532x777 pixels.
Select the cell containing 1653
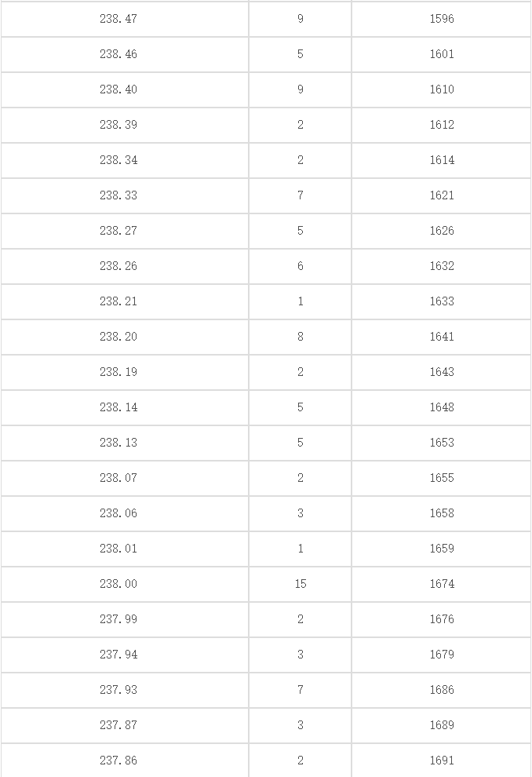point(441,443)
